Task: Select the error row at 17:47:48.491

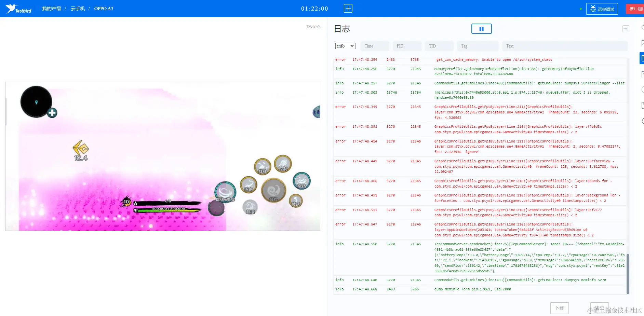Action: click(480, 198)
